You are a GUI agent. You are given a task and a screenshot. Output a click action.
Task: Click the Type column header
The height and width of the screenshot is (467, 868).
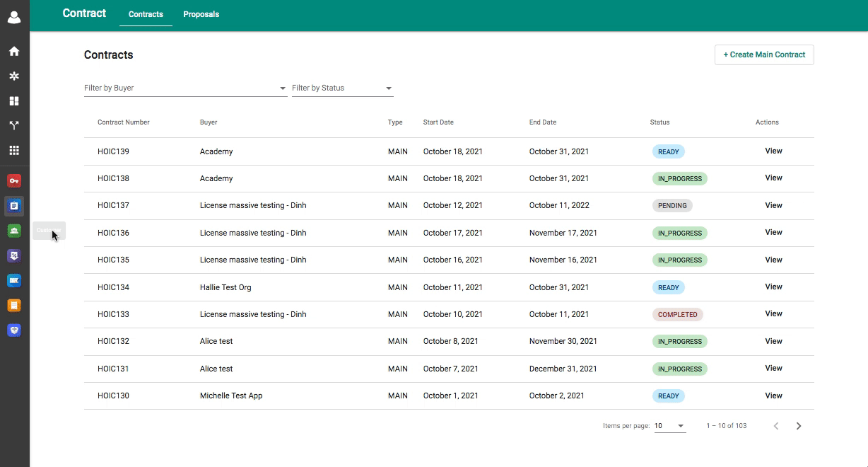coord(395,122)
